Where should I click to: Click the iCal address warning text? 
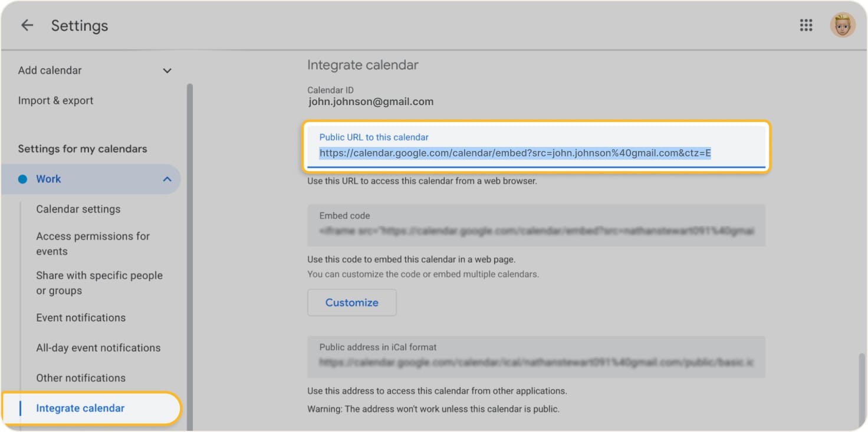coord(433,409)
